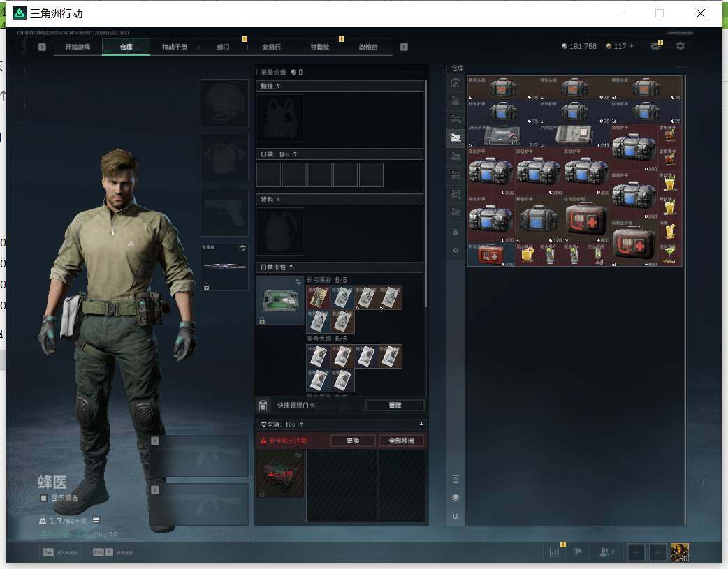Show help for 门禁卡包 section
Viewport: 728px width, 569px height.
tap(291, 267)
